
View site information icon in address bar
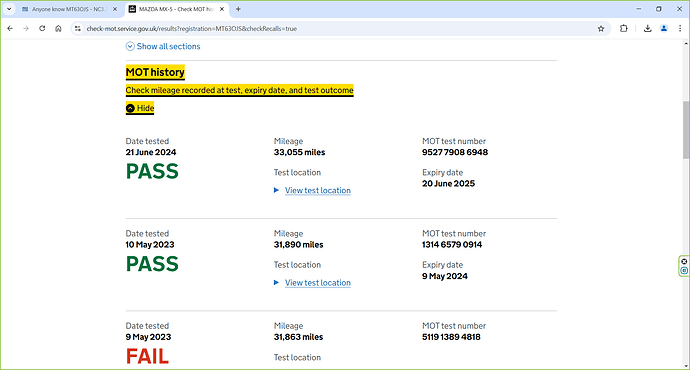click(78, 29)
